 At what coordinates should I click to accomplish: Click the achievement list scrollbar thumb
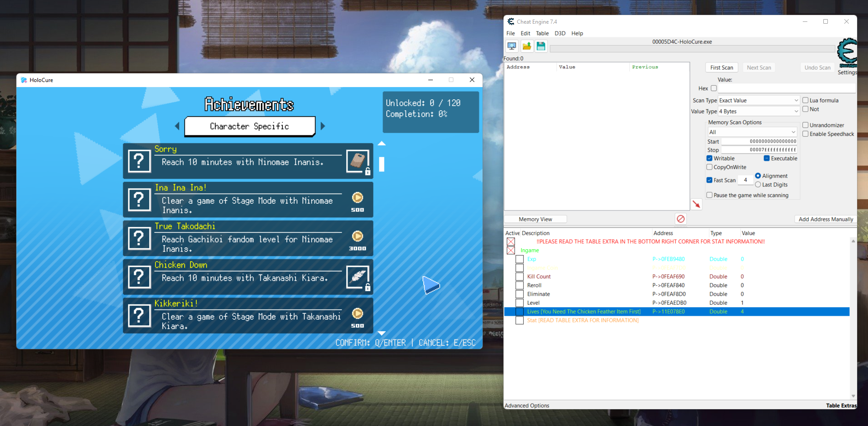point(382,164)
